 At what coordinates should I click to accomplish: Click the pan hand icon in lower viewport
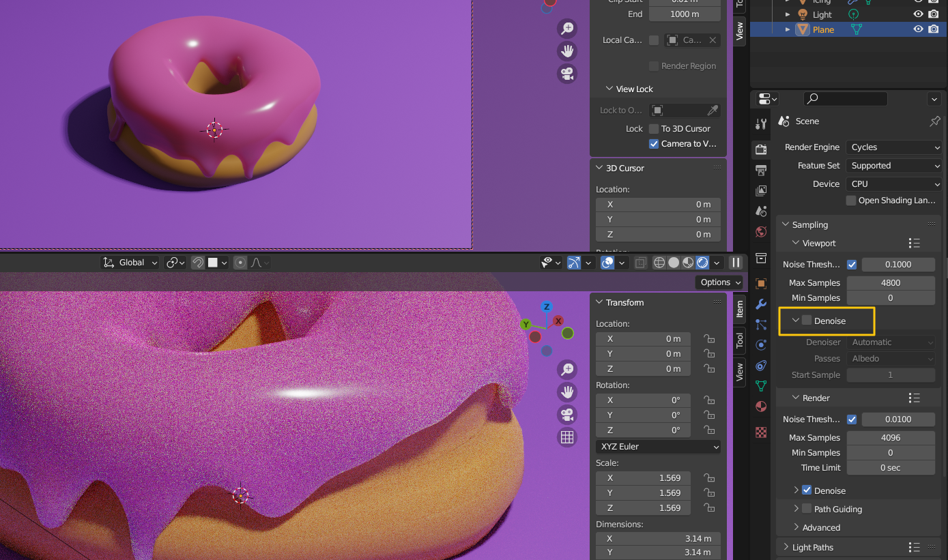pos(567,392)
